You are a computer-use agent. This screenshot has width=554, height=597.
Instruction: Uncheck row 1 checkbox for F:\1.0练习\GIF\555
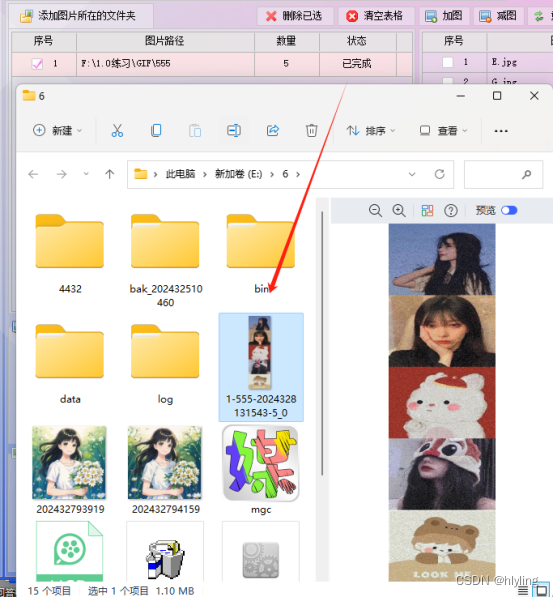pyautogui.click(x=37, y=64)
